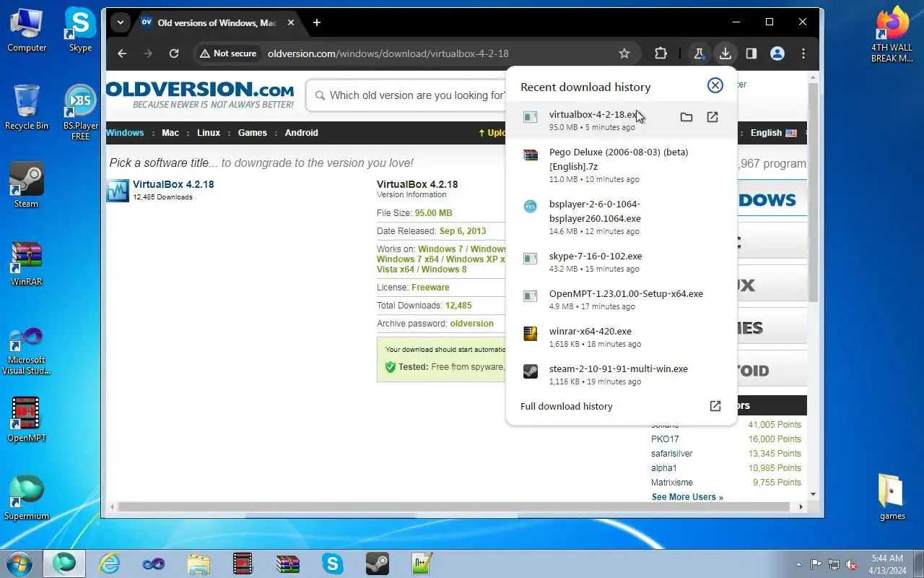Show hidden system tray icons
Image resolution: width=924 pixels, height=578 pixels.
798,564
